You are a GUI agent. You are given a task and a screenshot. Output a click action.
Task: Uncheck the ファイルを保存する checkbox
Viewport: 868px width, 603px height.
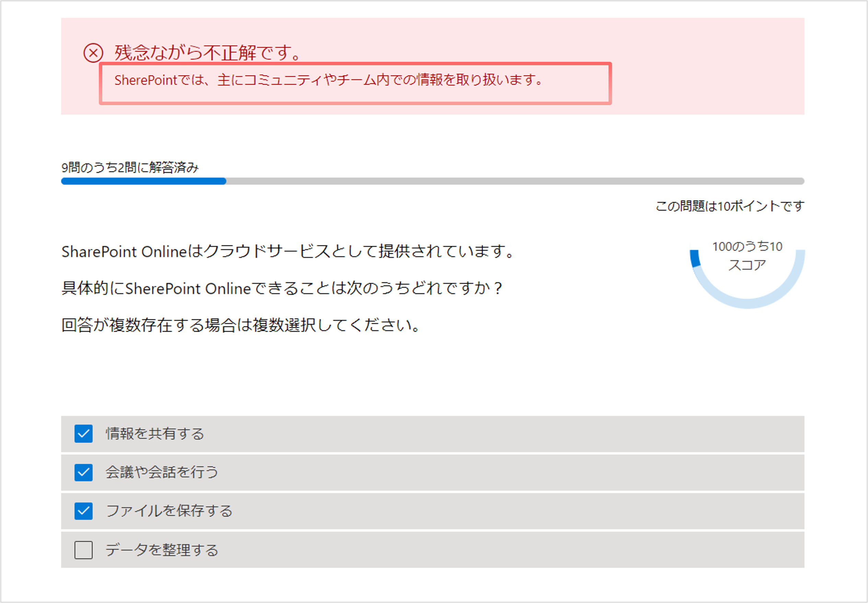[x=83, y=511]
